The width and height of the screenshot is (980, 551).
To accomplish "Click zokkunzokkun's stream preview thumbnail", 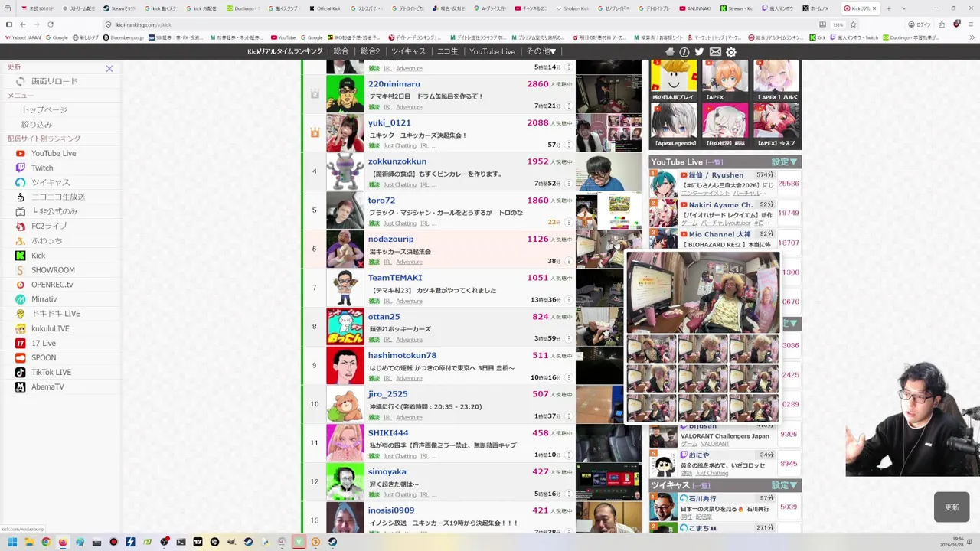I will pyautogui.click(x=609, y=172).
